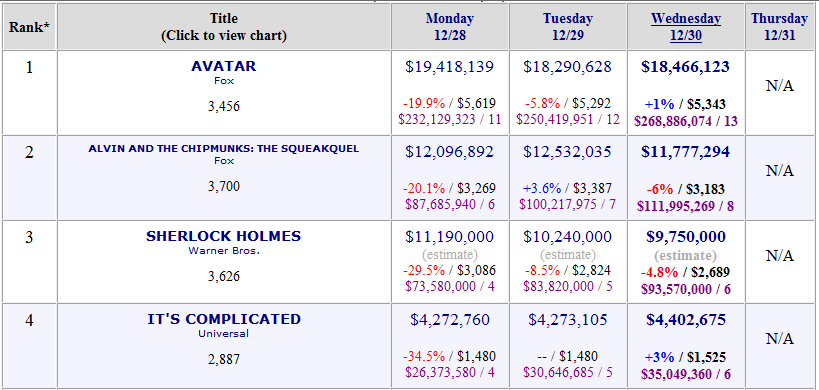
Task: Select Sherlock Holmes Monday gross $11,190,000
Action: (449, 237)
